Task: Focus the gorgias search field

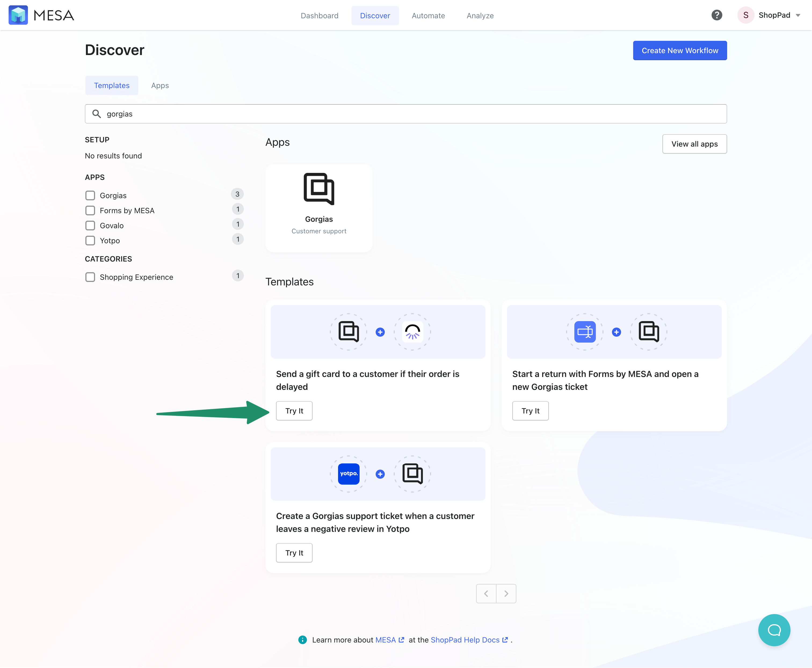Action: (x=406, y=114)
